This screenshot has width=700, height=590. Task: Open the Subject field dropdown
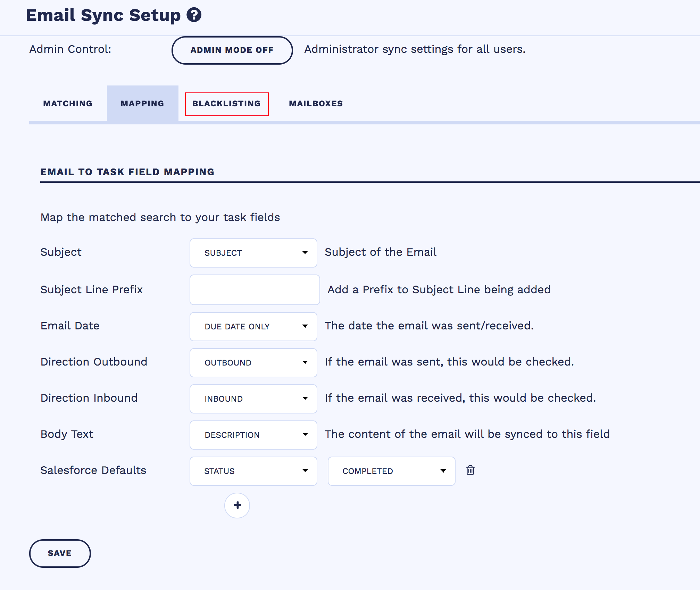(x=253, y=253)
